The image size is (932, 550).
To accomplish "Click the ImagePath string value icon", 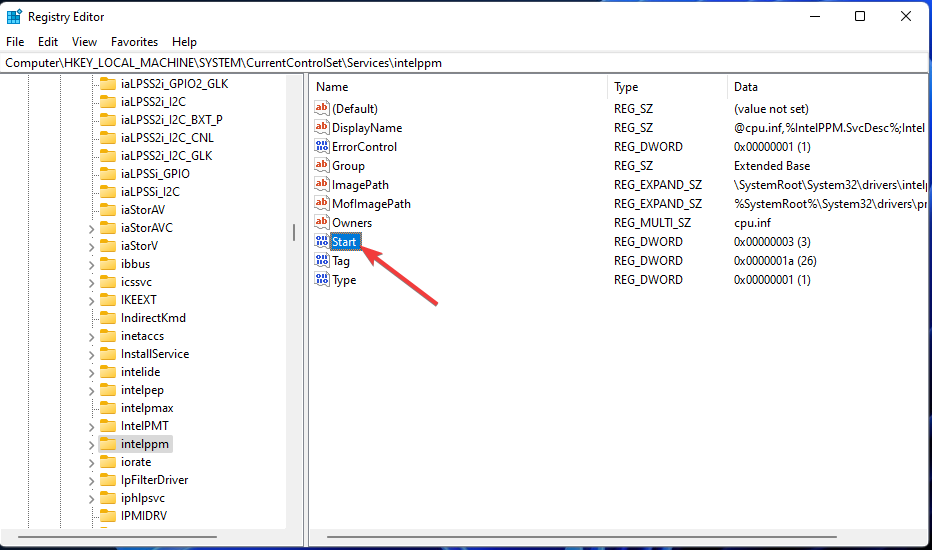I will coord(322,184).
